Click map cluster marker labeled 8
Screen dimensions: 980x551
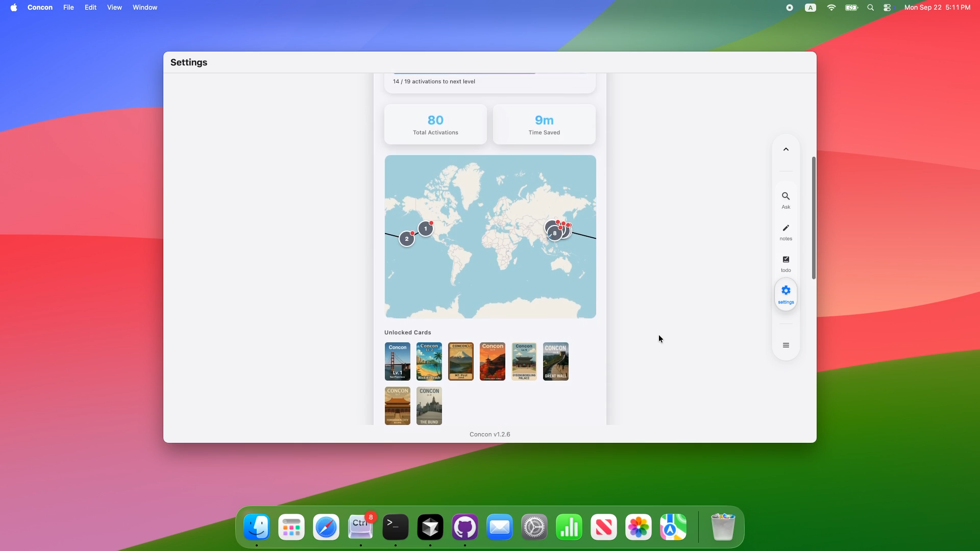555,233
